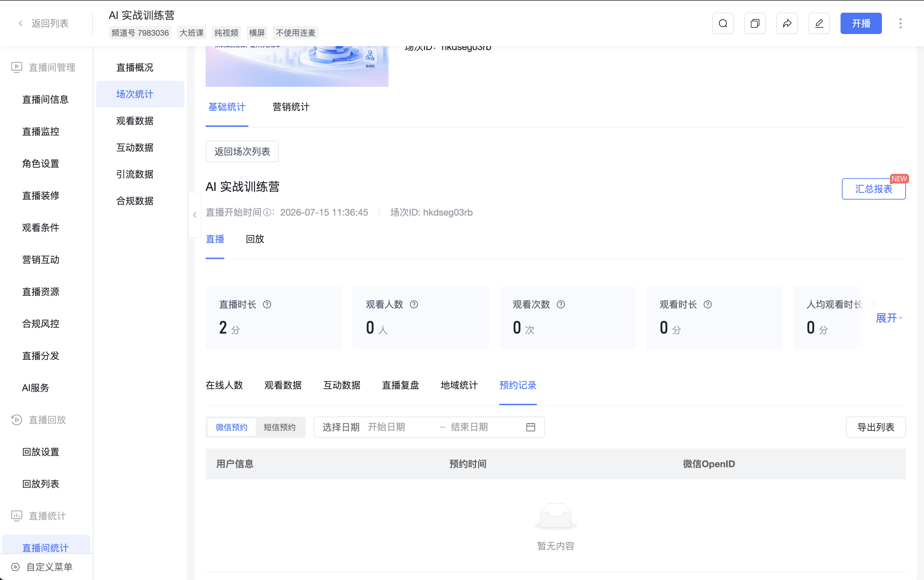Screen dimensions: 924x580
Task: Click the 直播统计 section icon
Action: 16,516
